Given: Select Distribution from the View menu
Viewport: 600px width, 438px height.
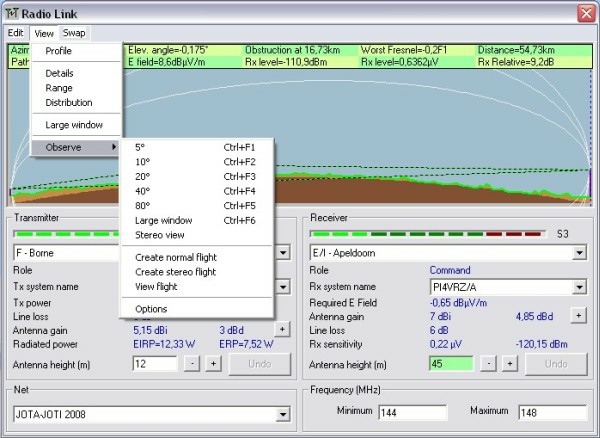Looking at the screenshot, I should tap(69, 102).
